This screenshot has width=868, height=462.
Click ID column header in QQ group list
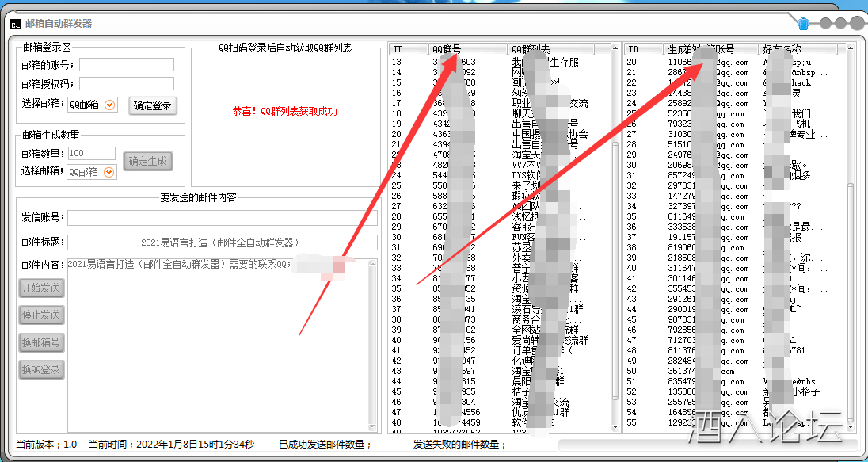[408, 49]
